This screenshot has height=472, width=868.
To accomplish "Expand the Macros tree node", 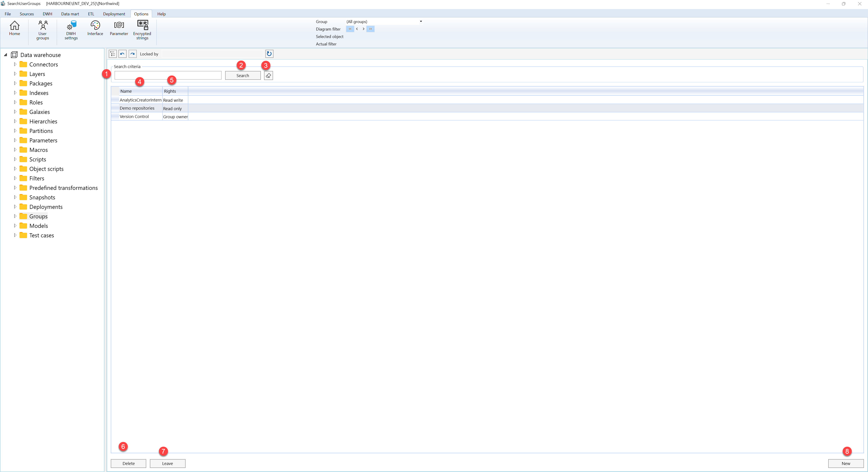I will point(15,150).
